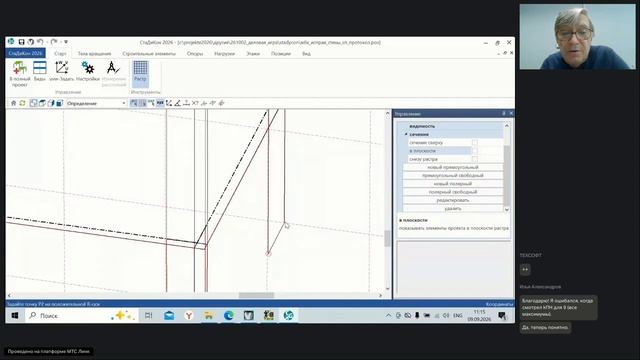This screenshot has width=640, height=360.
Task: Click the viewport vertical scrollbar thumb
Action: [x=387, y=238]
